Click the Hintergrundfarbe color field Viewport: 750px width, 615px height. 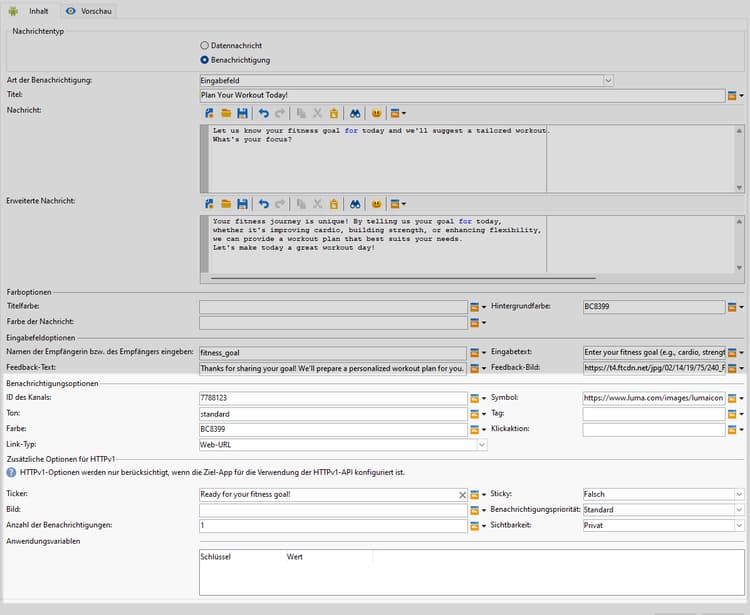tap(653, 308)
